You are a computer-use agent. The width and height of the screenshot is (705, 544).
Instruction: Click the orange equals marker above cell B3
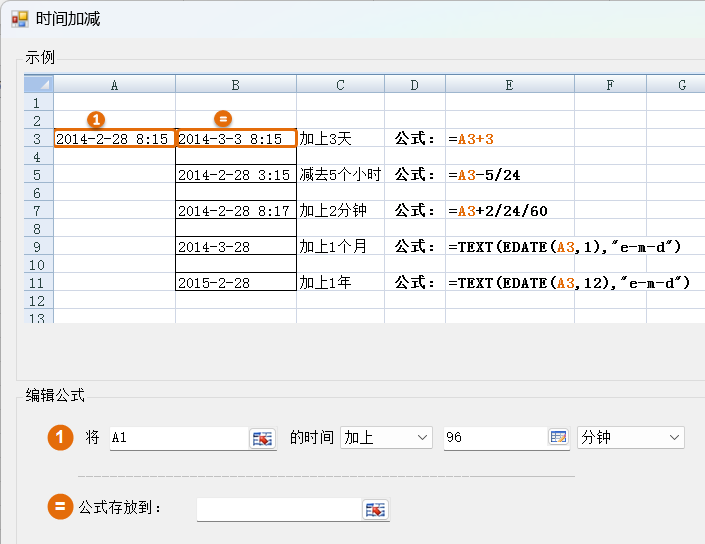pos(223,118)
